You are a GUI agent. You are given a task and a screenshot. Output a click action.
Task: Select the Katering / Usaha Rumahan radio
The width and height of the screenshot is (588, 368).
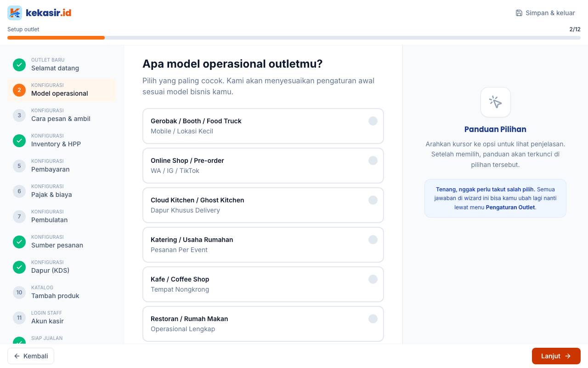(373, 240)
